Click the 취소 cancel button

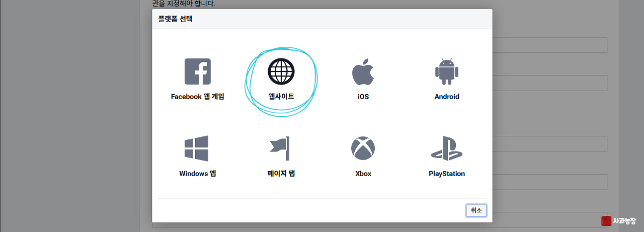(x=476, y=210)
